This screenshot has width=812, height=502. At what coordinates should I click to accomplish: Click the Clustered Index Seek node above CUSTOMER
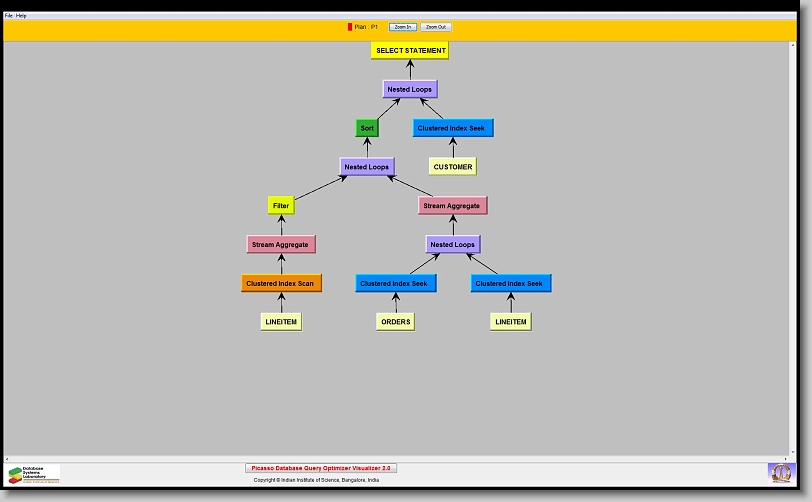[x=453, y=128]
